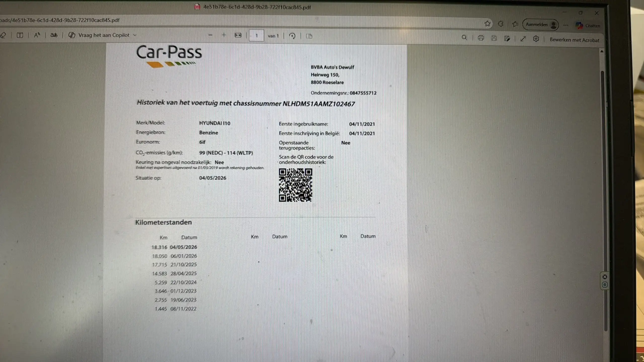Activate the add text box tool
Screen dimensions: 644x362
(x=20, y=35)
